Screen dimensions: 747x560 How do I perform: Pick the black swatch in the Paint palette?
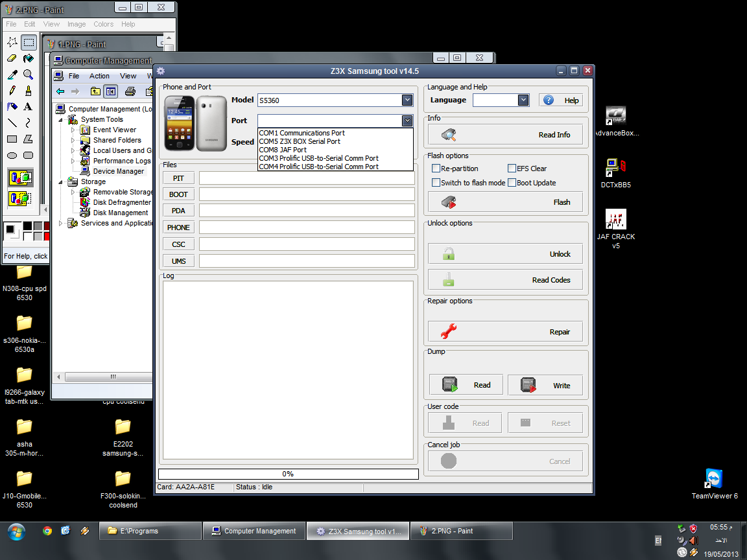point(28,227)
